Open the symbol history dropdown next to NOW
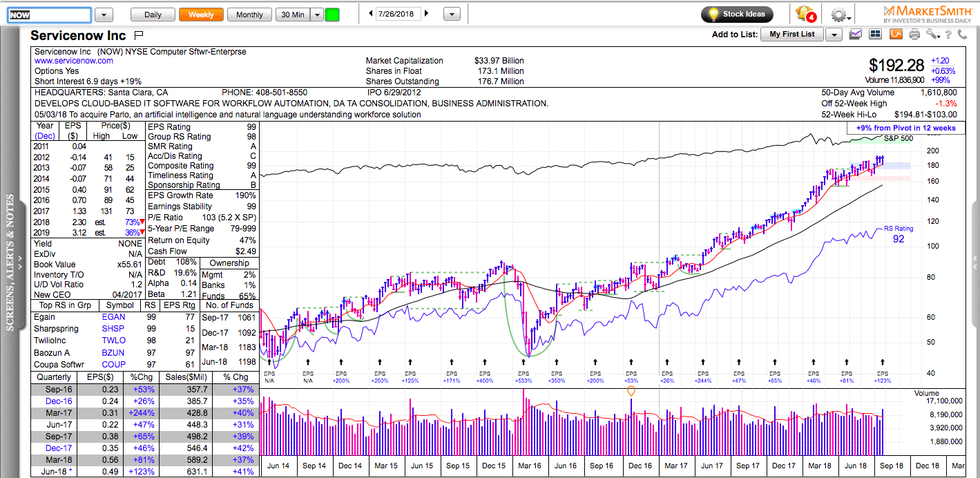The height and width of the screenshot is (478, 980). (x=104, y=15)
